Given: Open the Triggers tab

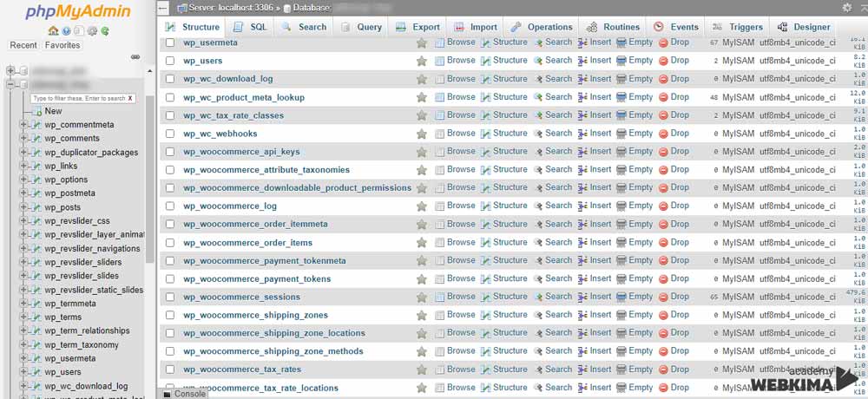Looking at the screenshot, I should 738,27.
